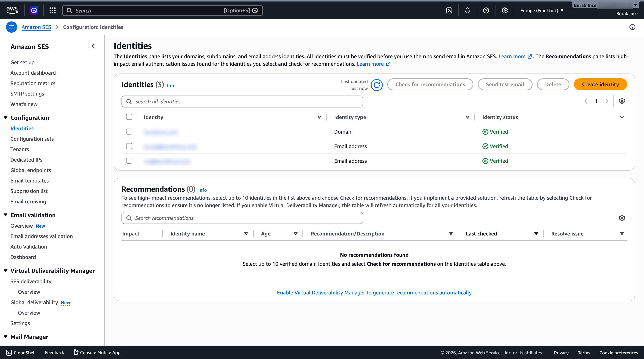Sort recommendations by Last checked
Screen dimensions: 644x359
click(536, 234)
